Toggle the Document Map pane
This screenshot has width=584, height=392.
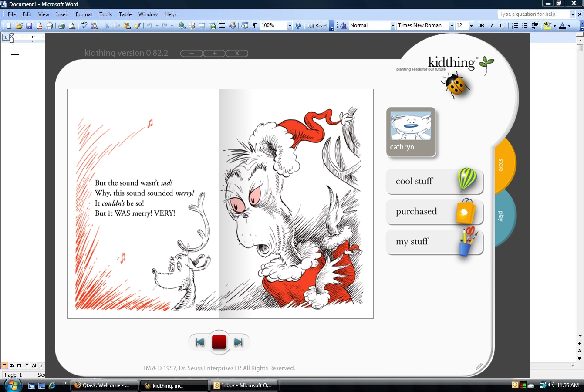245,26
